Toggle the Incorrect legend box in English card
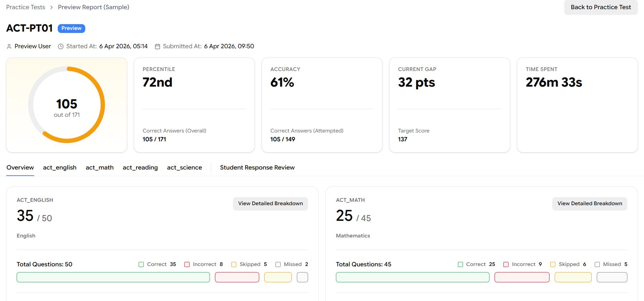Image resolution: width=644 pixels, height=301 pixels. click(187, 265)
